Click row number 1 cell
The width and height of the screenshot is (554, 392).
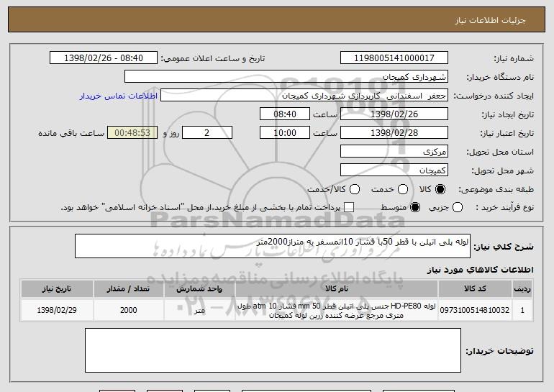(x=522, y=310)
